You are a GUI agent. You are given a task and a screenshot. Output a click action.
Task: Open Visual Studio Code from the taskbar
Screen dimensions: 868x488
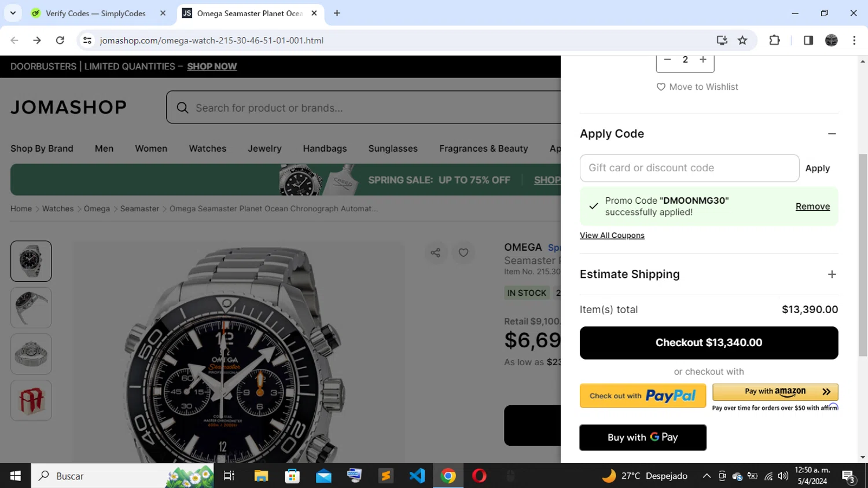pyautogui.click(x=417, y=476)
